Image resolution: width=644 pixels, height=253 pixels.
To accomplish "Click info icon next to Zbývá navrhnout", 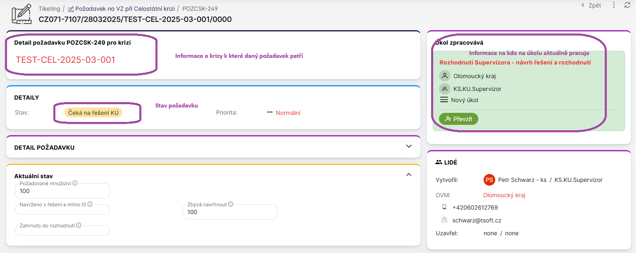I will click(x=231, y=204).
